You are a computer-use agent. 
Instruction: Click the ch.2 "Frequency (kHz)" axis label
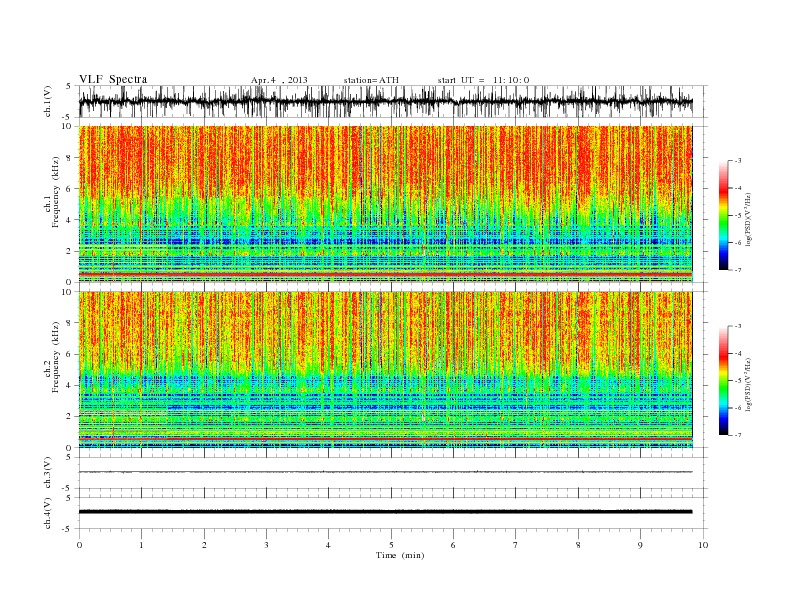tap(56, 356)
